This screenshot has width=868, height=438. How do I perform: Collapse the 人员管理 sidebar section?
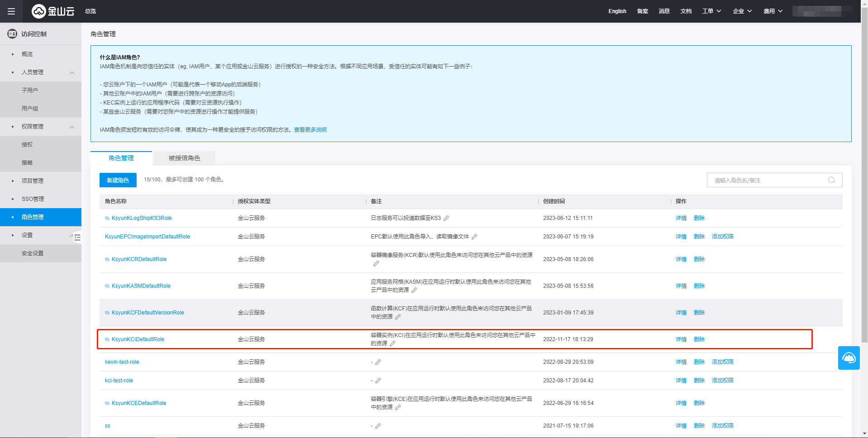[x=72, y=72]
